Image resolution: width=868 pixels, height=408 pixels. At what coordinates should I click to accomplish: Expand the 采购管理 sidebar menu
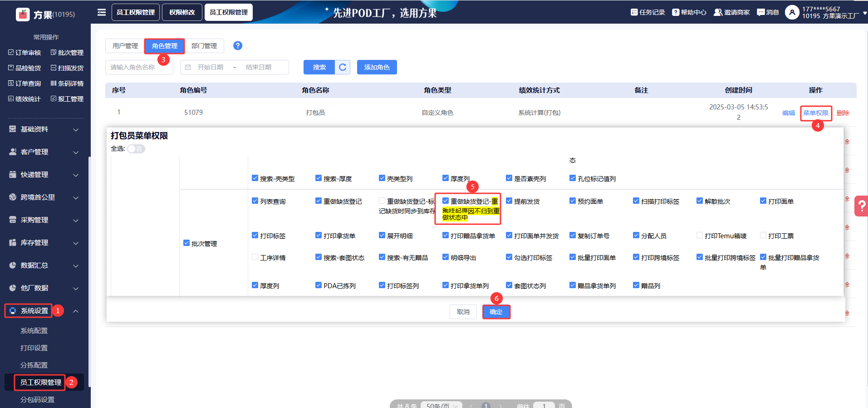tap(44, 220)
